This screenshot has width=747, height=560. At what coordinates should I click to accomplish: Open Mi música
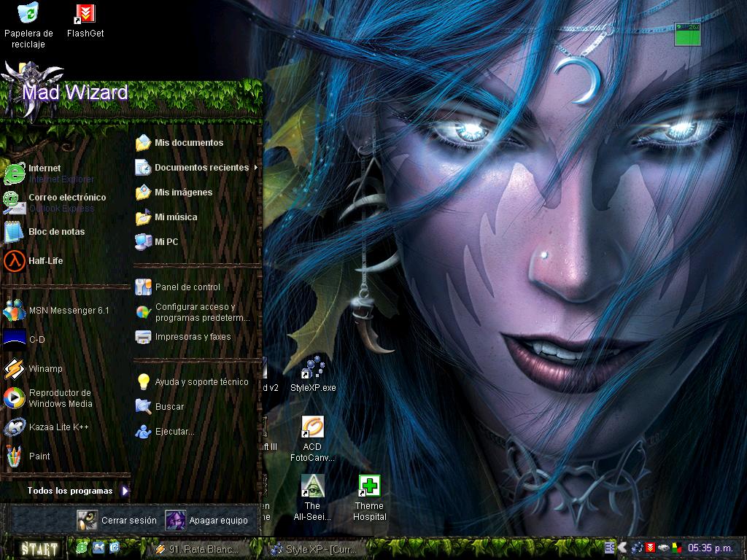[x=196, y=217]
